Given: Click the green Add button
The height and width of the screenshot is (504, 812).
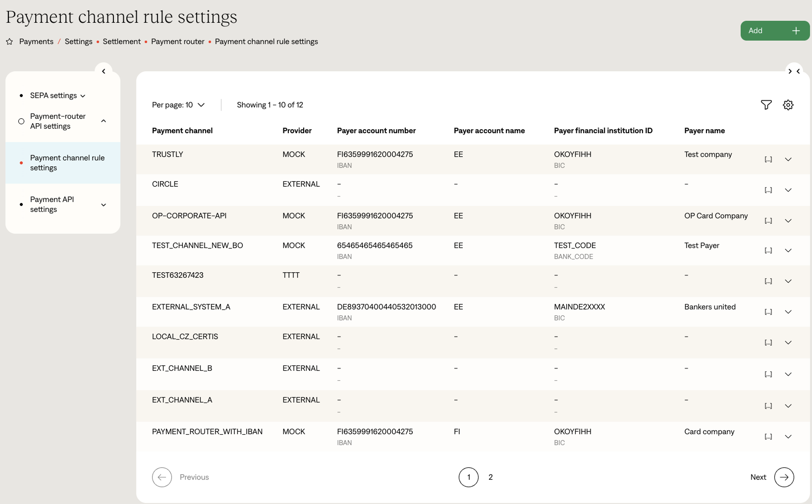Looking at the screenshot, I should click(x=774, y=31).
